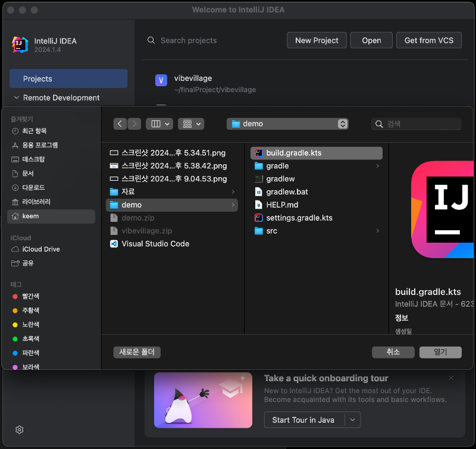
Task: Click the onboarding tour illustration image
Action: [203, 400]
